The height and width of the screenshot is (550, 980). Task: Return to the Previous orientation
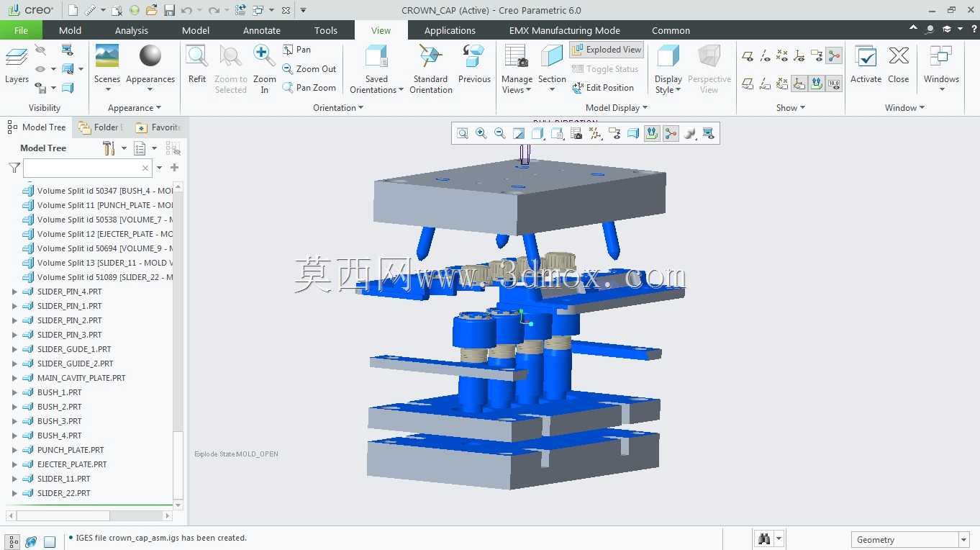point(474,65)
